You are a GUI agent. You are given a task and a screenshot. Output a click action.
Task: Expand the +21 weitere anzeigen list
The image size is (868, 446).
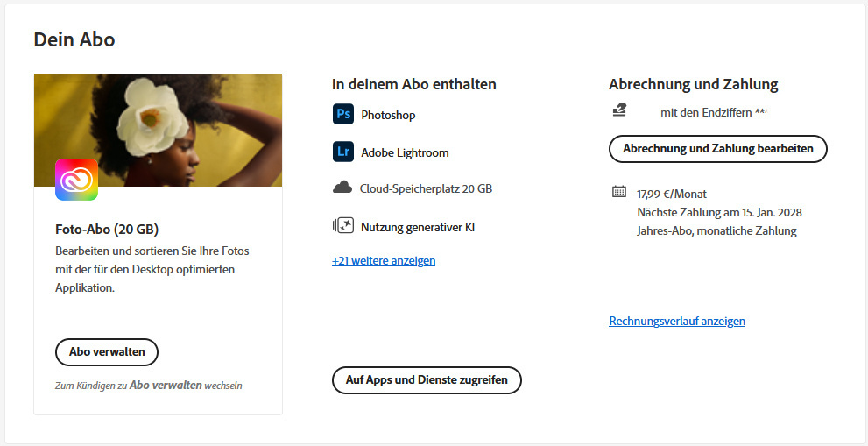click(384, 260)
